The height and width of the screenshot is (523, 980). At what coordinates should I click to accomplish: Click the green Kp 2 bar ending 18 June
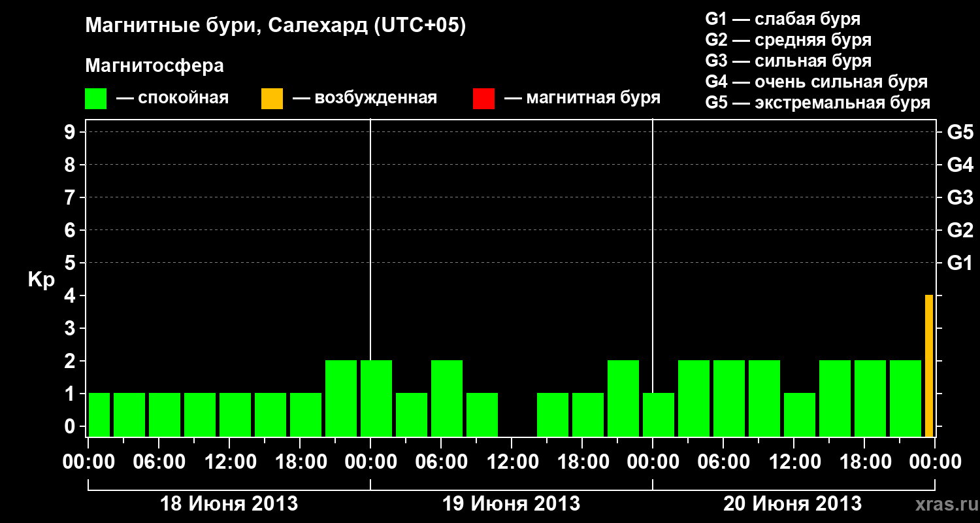(x=341, y=399)
